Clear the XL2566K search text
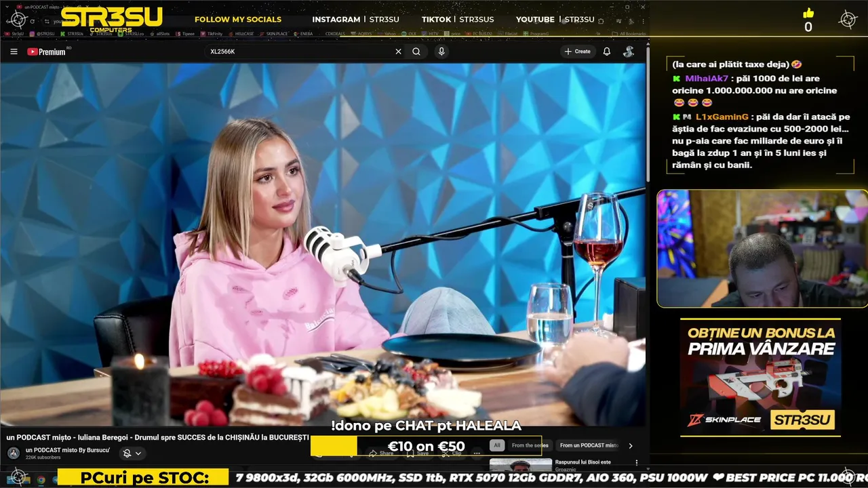This screenshot has width=868, height=488. (x=398, y=52)
